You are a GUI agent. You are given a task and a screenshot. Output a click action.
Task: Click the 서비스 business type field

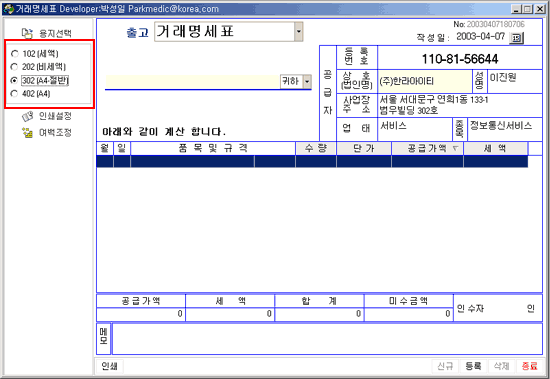(x=415, y=129)
